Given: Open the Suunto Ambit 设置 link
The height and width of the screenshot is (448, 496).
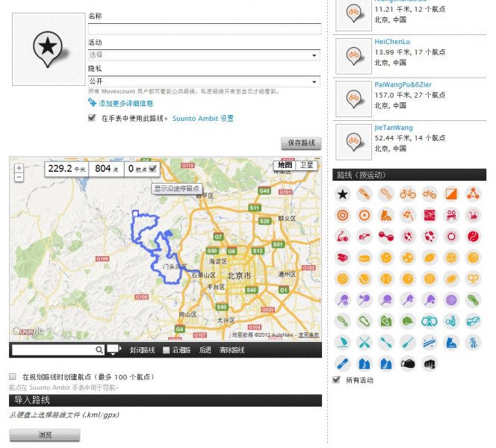Looking at the screenshot, I should coord(202,118).
